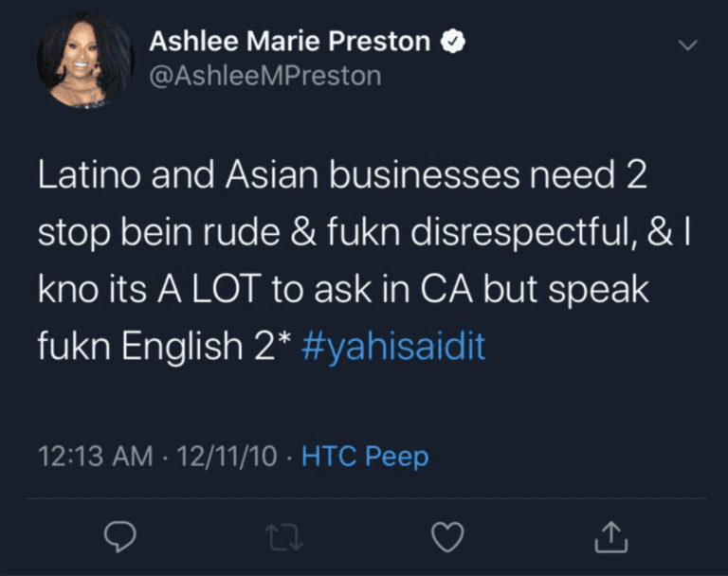Click the HTC Peep source link
728x576 pixels.
click(365, 457)
